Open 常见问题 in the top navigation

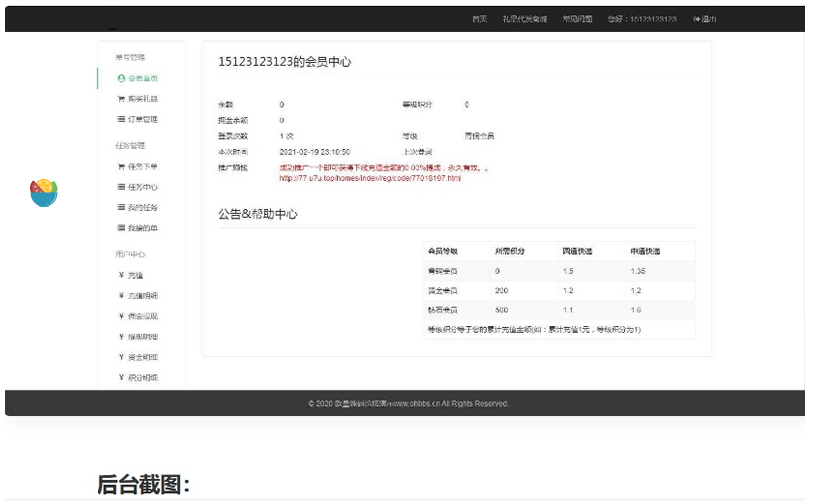pos(577,19)
